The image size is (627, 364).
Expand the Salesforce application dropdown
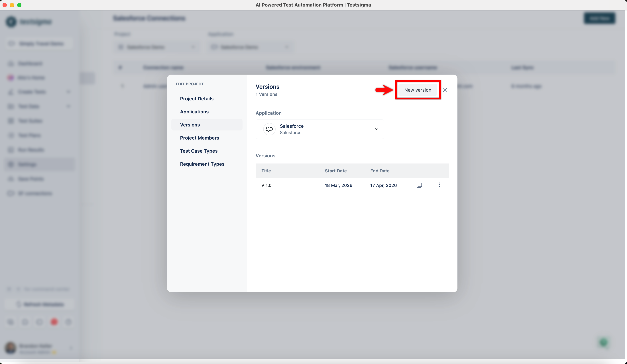376,129
